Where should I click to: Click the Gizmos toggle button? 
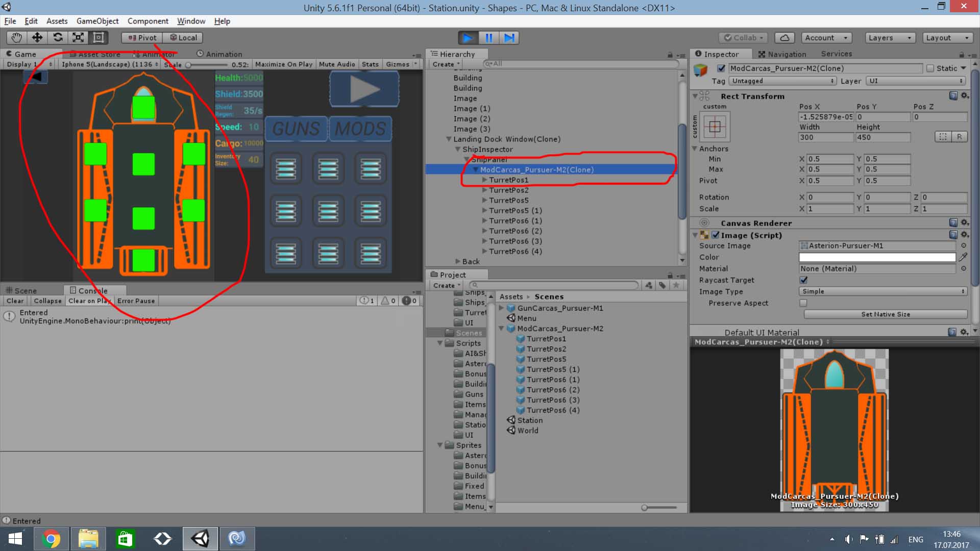[397, 64]
